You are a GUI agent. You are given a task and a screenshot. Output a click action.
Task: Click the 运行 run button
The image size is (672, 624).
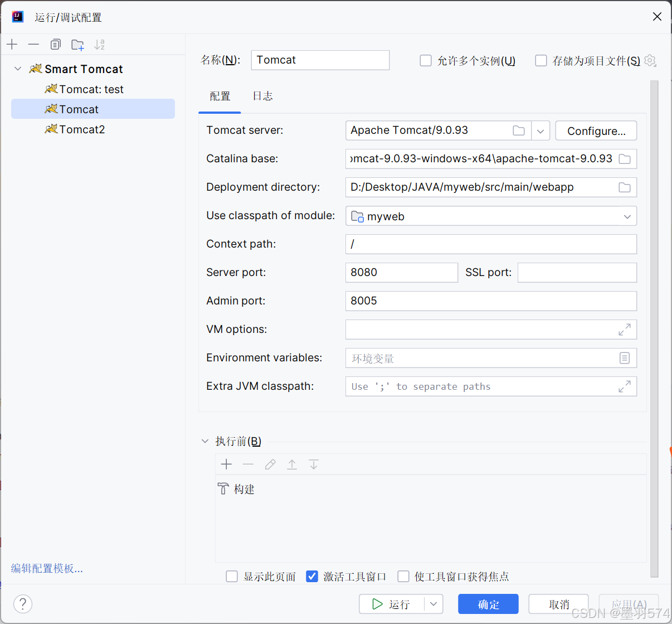click(x=392, y=604)
